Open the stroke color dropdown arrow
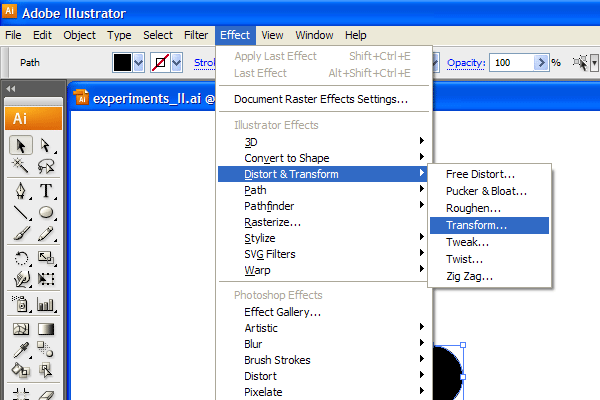 pyautogui.click(x=176, y=62)
